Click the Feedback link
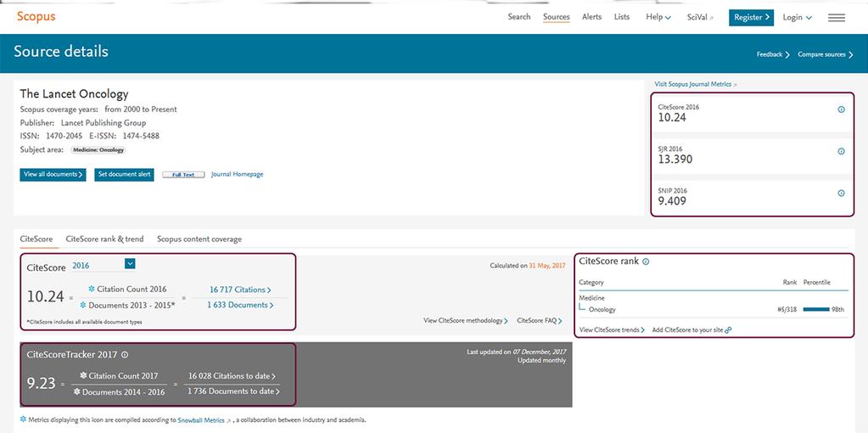868x433 pixels. coord(773,54)
